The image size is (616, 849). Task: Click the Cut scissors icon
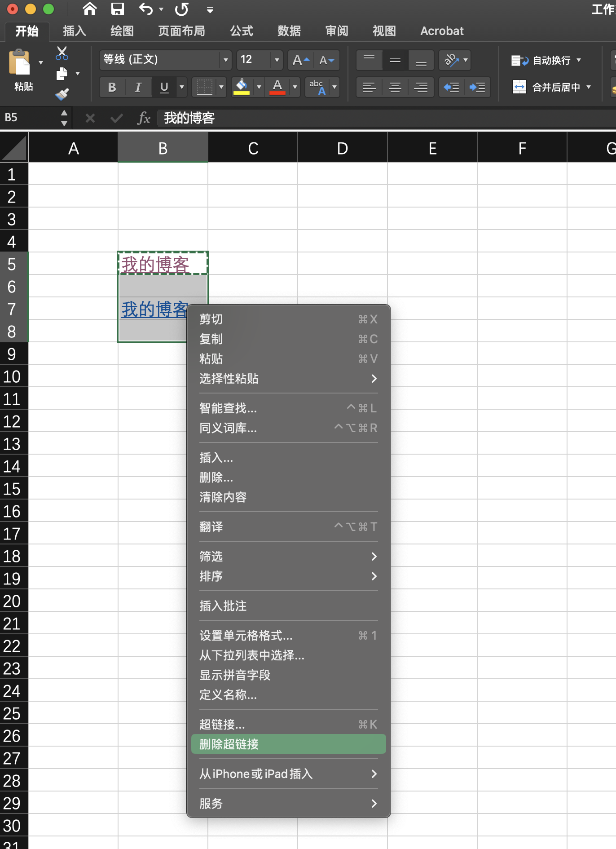coord(62,53)
